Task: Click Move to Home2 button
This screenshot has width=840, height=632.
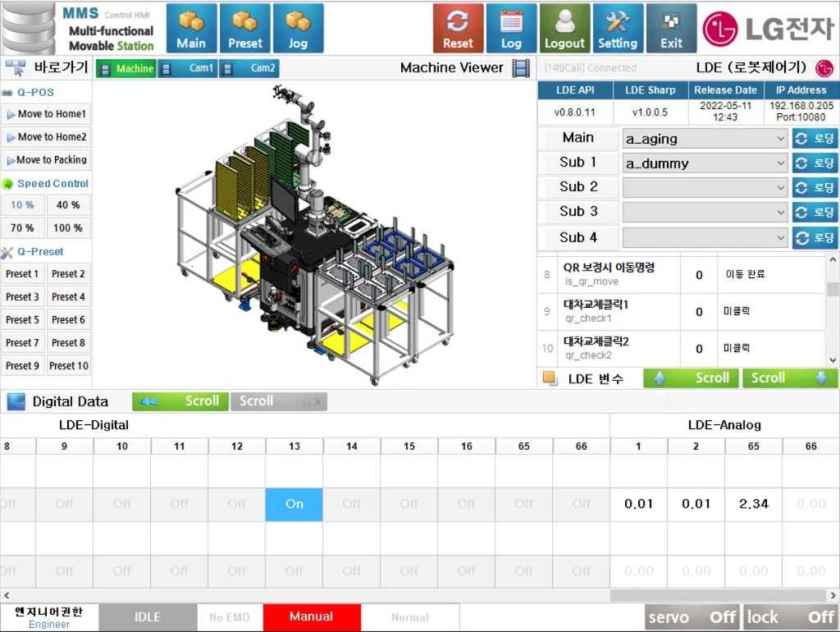Action: coord(46,137)
